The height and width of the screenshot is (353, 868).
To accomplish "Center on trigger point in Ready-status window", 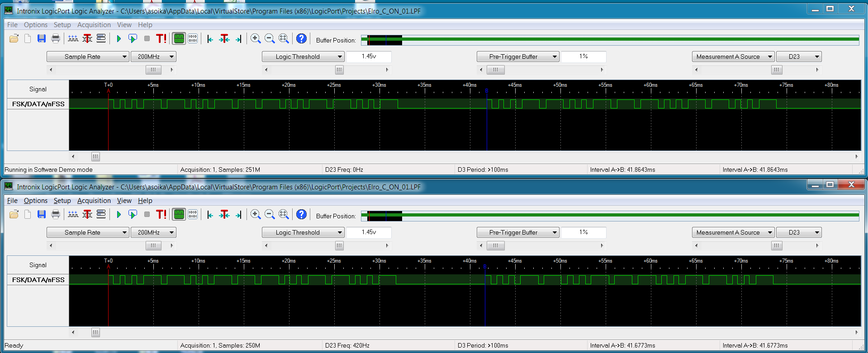I will [224, 215].
